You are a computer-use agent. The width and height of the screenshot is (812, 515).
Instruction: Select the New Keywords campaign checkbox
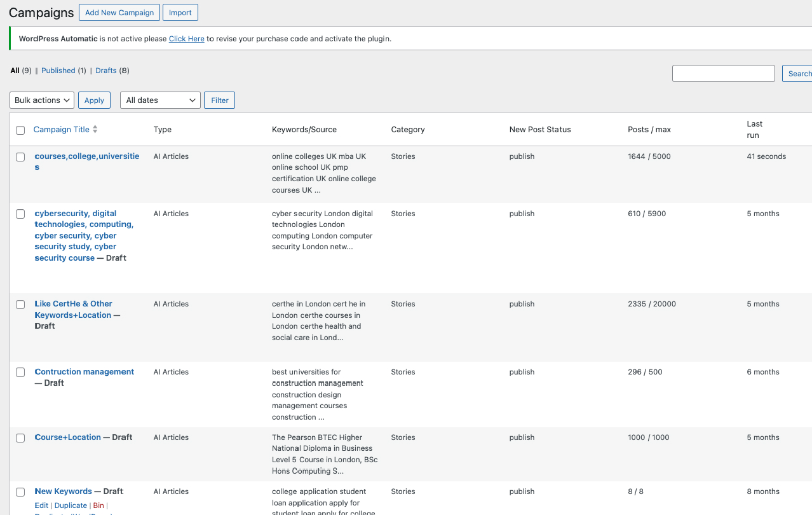[x=20, y=492]
